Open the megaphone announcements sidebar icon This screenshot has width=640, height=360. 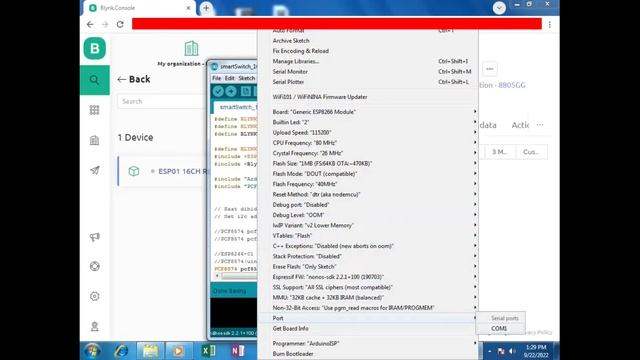94,237
